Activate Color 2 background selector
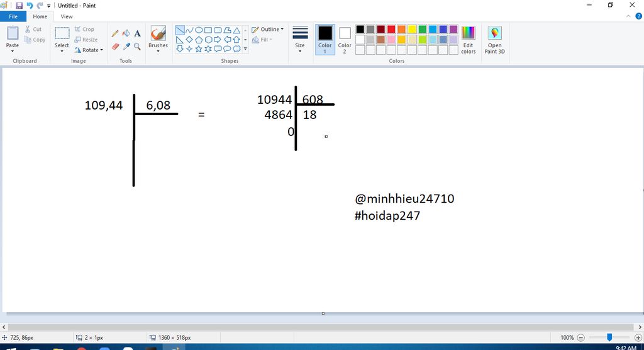Image resolution: width=644 pixels, height=350 pixels. pos(345,40)
